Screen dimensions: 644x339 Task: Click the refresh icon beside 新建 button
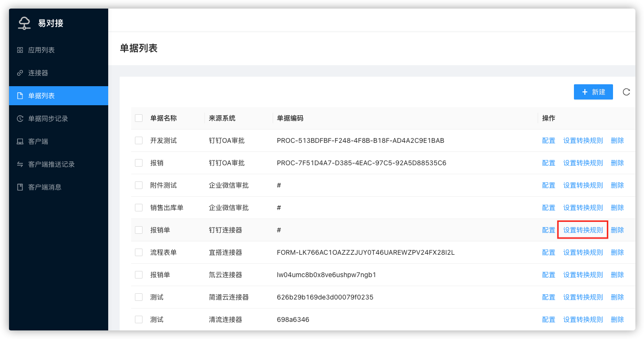(626, 92)
